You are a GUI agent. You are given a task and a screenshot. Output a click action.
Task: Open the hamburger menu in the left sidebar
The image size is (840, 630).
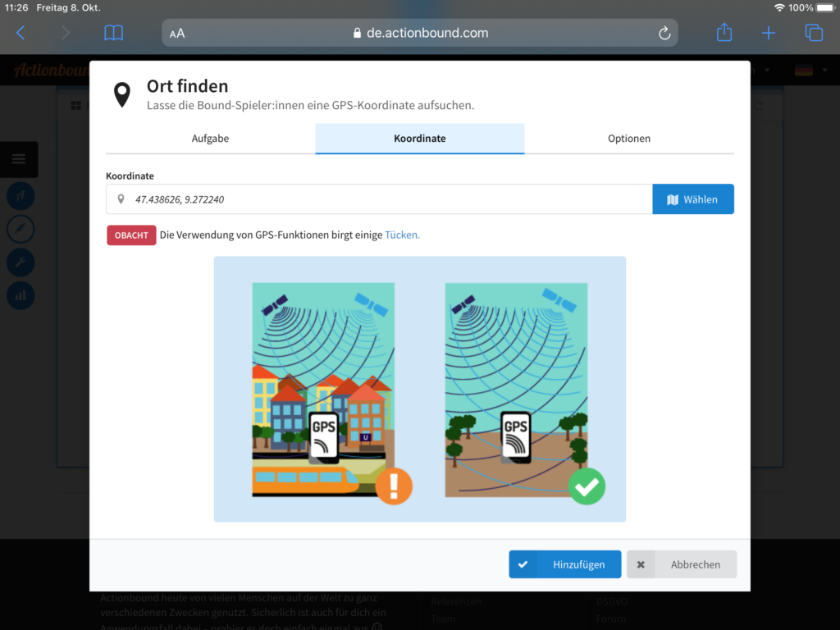coord(19,159)
